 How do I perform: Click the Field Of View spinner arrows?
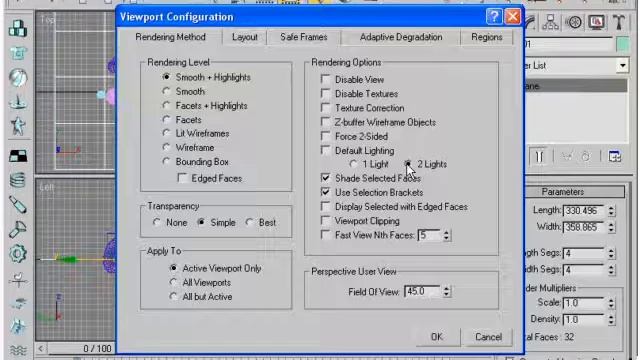point(446,291)
